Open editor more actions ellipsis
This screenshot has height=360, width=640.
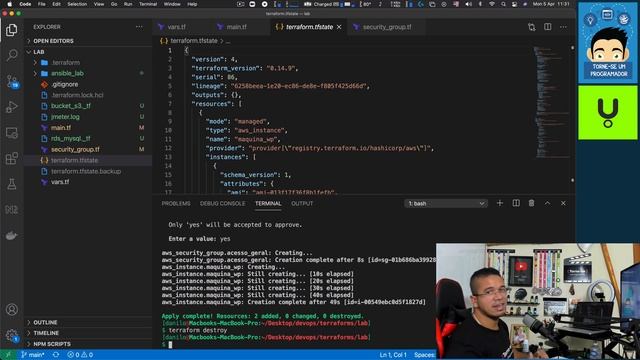point(563,27)
